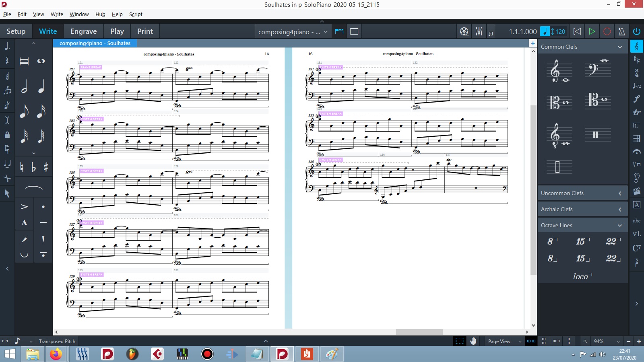
Task: Zoom out with the minus button
Action: 628,341
